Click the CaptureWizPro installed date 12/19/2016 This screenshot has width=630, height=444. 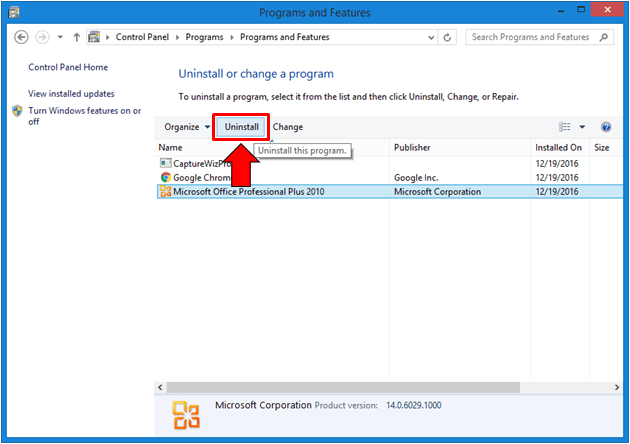[556, 164]
